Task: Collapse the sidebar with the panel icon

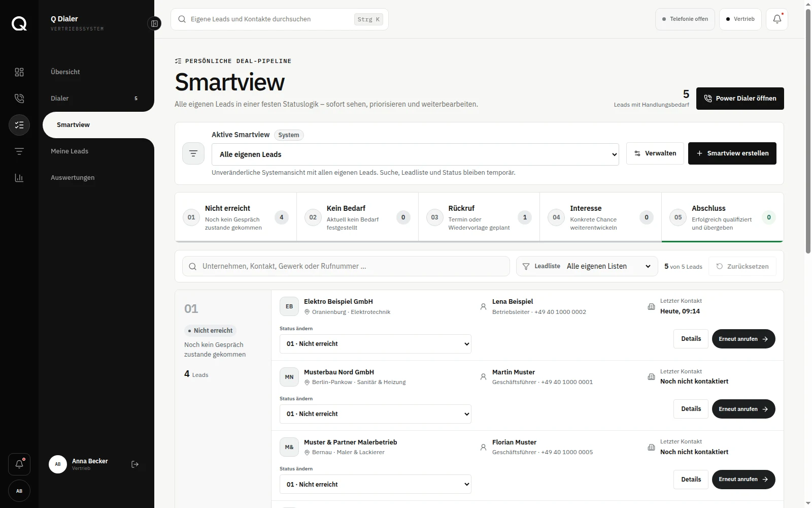Action: [x=154, y=23]
